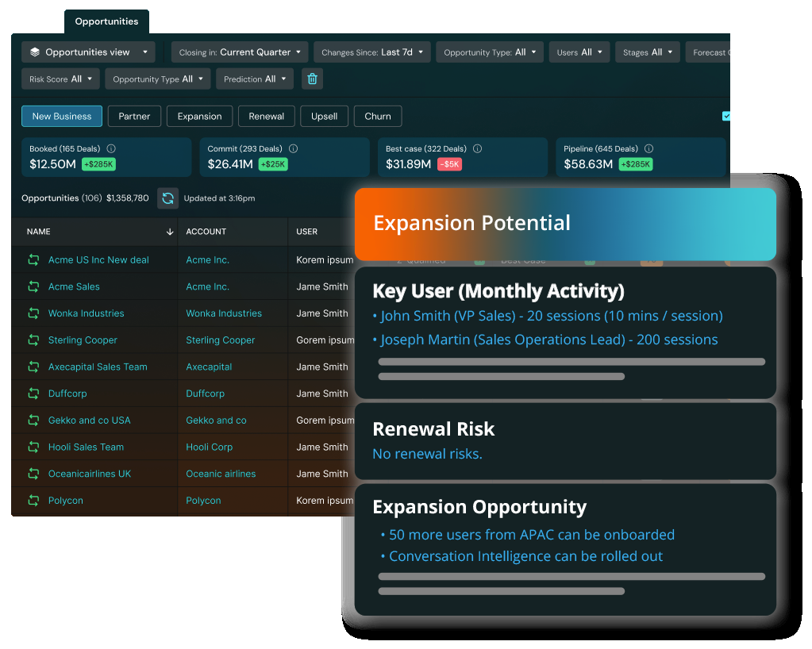The height and width of the screenshot is (649, 812).
Task: Open the Opportunities view dropdown
Action: [x=88, y=52]
